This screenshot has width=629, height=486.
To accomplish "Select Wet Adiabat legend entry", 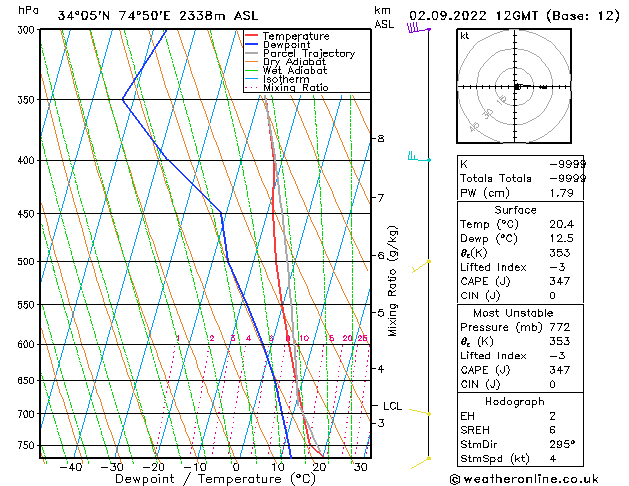I will pyautogui.click(x=293, y=71).
